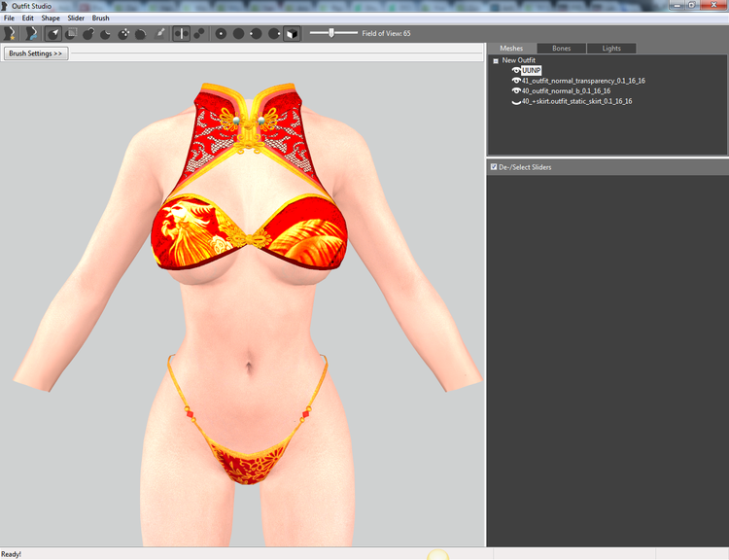The height and width of the screenshot is (560, 729).
Task: Switch to back view (plain circle)
Action: click(x=238, y=33)
